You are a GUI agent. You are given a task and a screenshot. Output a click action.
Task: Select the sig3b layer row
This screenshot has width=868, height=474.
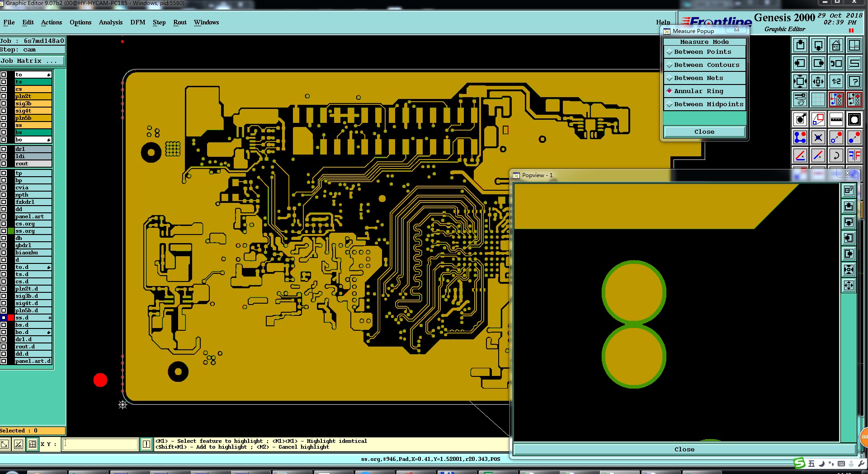pos(33,103)
